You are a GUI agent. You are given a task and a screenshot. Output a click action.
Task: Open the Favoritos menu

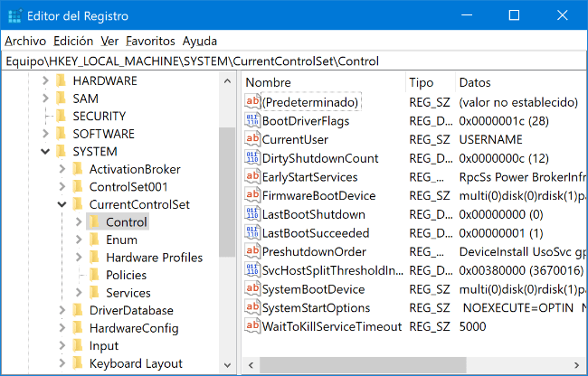[x=150, y=41]
